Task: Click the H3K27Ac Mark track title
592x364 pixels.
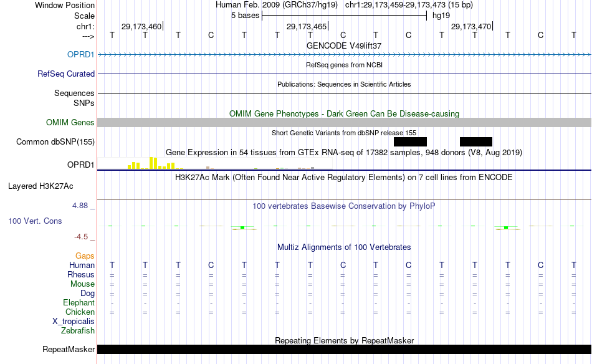Action: [x=344, y=178]
